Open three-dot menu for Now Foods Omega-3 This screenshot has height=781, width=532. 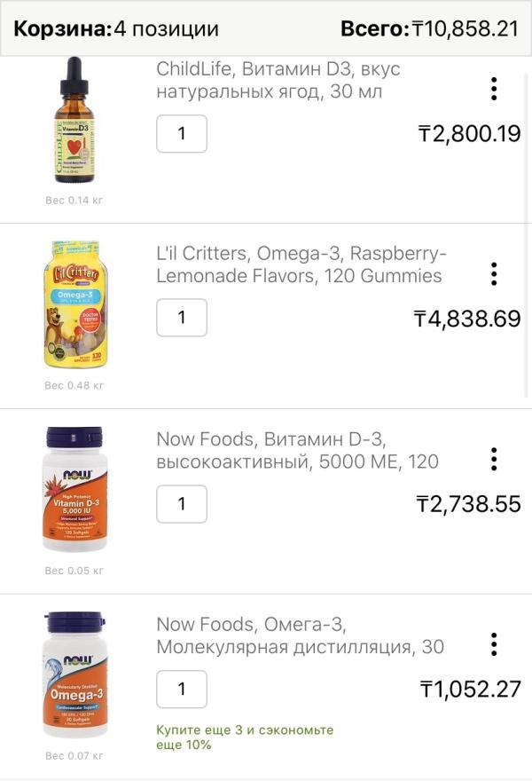pyautogui.click(x=494, y=644)
